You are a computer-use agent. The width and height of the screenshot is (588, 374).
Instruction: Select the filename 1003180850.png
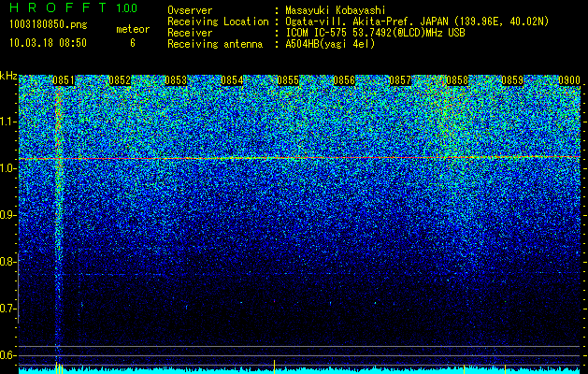point(49,25)
